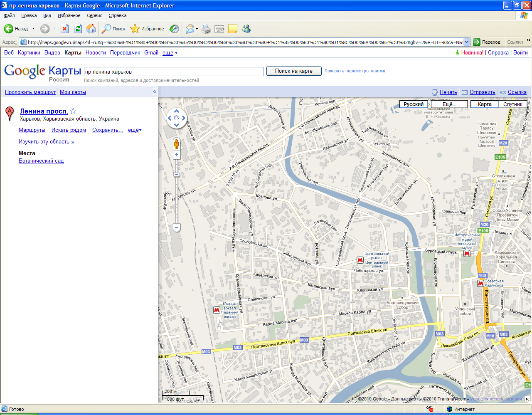Pan the map left with arrow control
Viewport: 532px width, 415px height.
coord(170,118)
